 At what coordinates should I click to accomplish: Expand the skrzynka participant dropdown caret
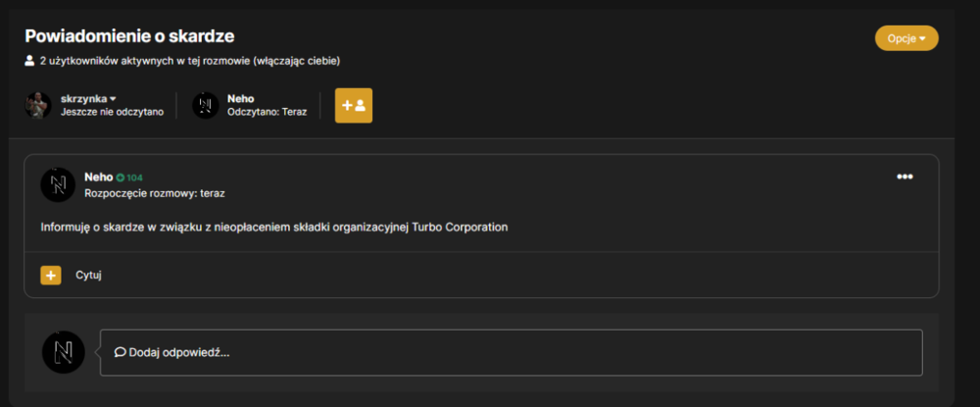point(113,99)
